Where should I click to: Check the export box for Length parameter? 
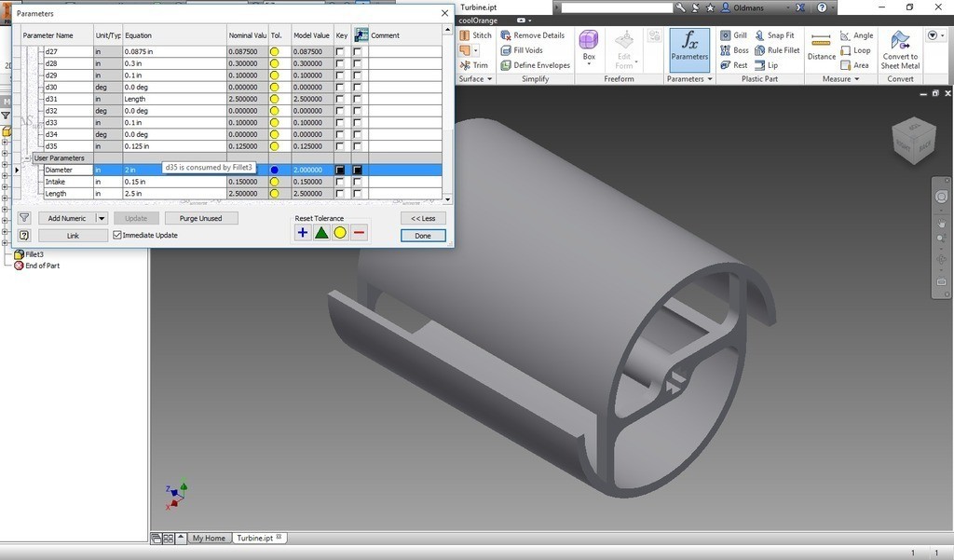357,194
